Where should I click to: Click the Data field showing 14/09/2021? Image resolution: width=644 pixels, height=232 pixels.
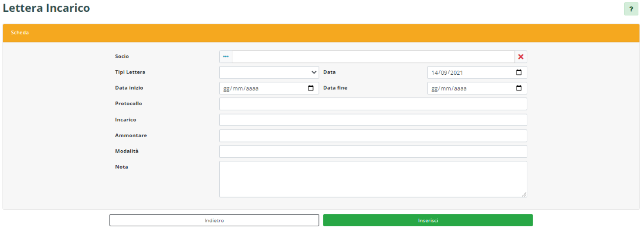[468, 73]
